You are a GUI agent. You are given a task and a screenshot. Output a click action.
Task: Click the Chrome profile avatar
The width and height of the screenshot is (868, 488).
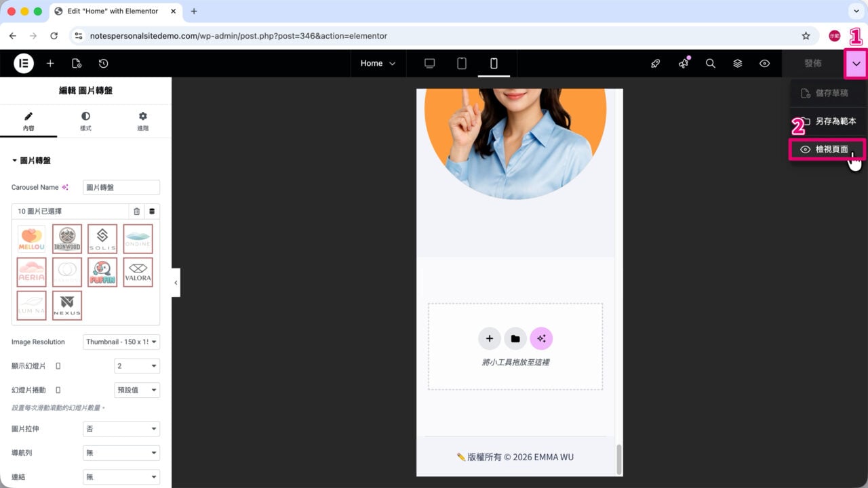[834, 35]
